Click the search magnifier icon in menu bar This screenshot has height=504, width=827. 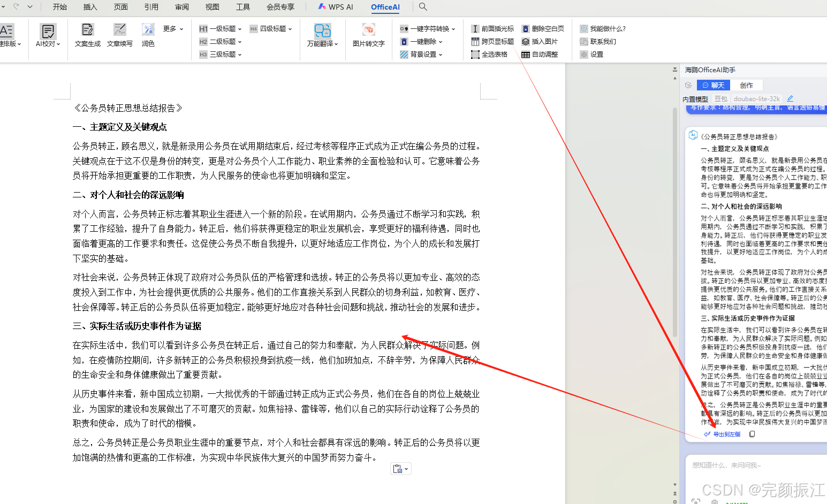423,7
